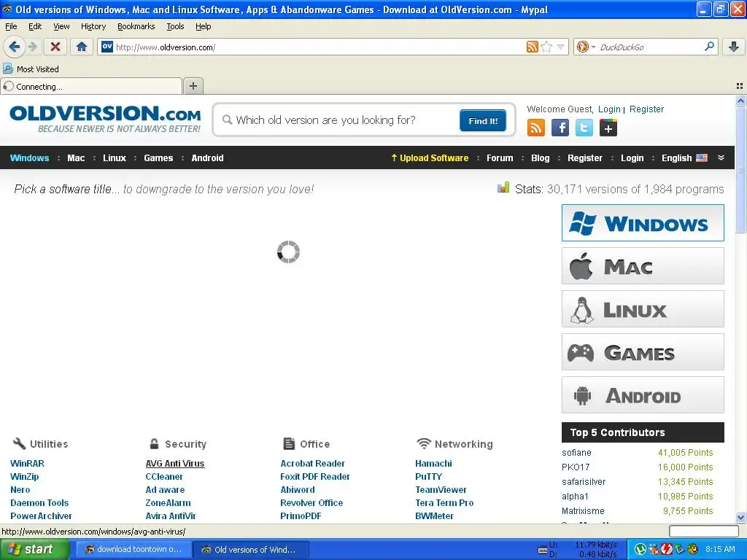Open the WinRAR link under Utilities

tap(27, 463)
